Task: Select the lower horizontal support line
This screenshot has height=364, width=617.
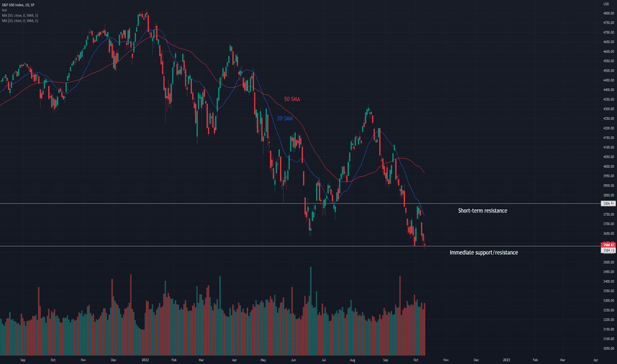Action: pyautogui.click(x=299, y=246)
